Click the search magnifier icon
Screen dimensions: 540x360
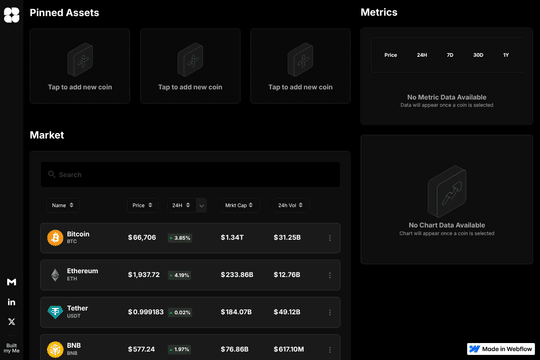pos(52,174)
